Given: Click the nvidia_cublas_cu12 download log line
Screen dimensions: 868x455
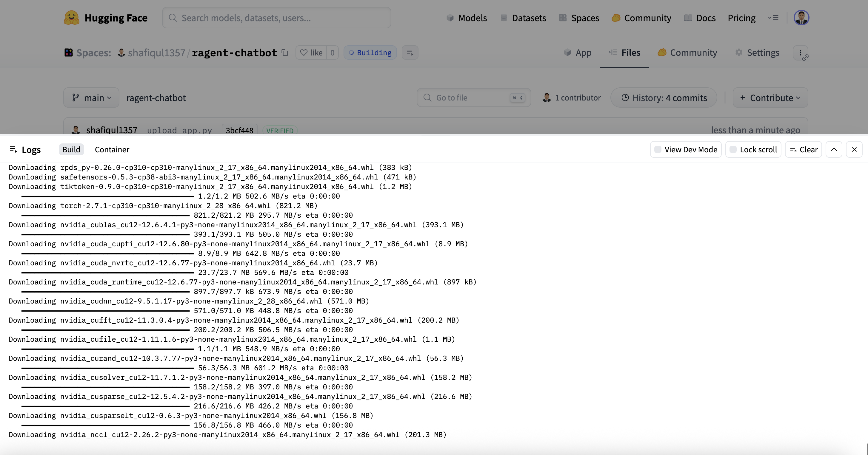Looking at the screenshot, I should [x=236, y=225].
